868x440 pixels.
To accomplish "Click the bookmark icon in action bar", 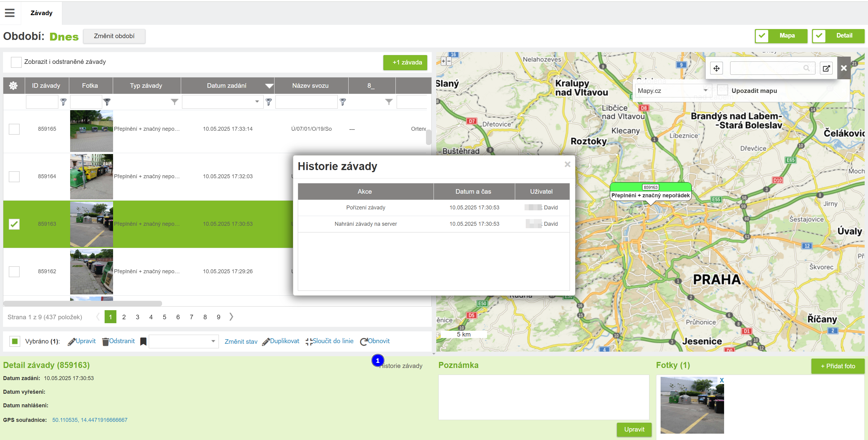I will 143,341.
